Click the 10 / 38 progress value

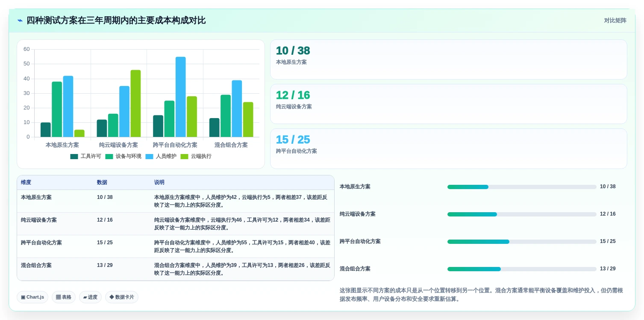point(608,187)
